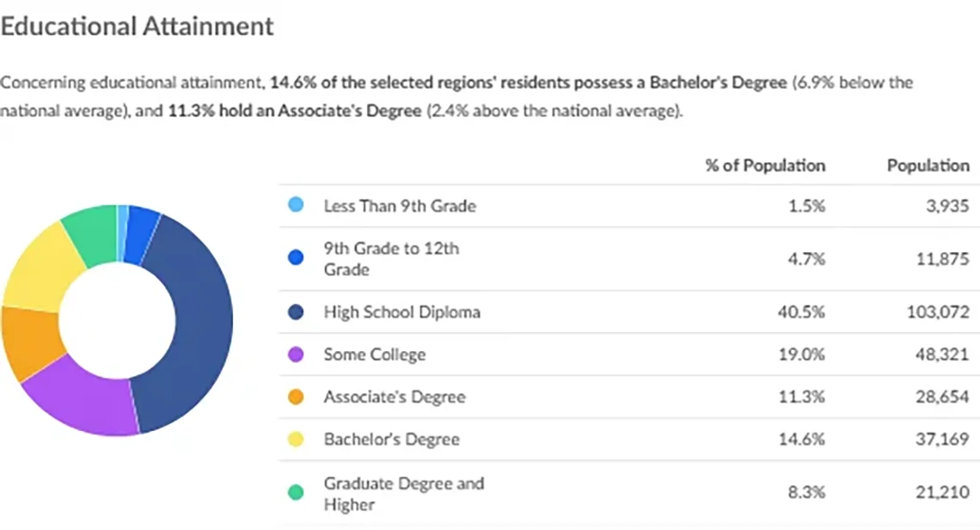Click the blue 9th Grade to 12th Grade dot
This screenshot has height=530, width=980.
point(296,258)
